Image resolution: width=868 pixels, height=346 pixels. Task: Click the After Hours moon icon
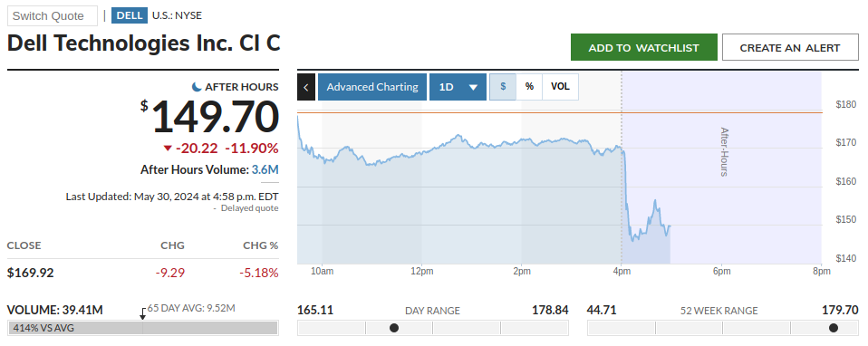pos(197,87)
